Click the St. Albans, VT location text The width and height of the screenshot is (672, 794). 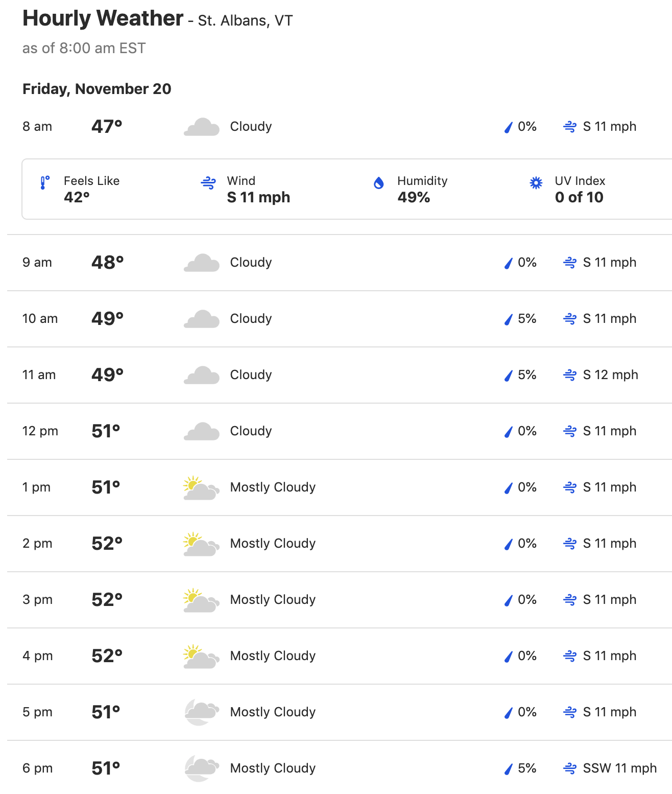[x=245, y=21]
